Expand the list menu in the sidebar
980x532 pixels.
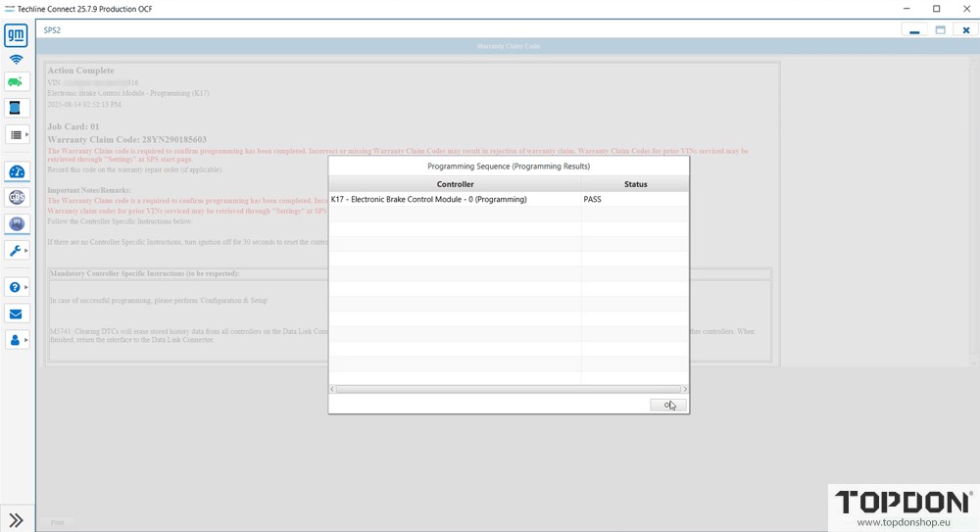[17, 134]
